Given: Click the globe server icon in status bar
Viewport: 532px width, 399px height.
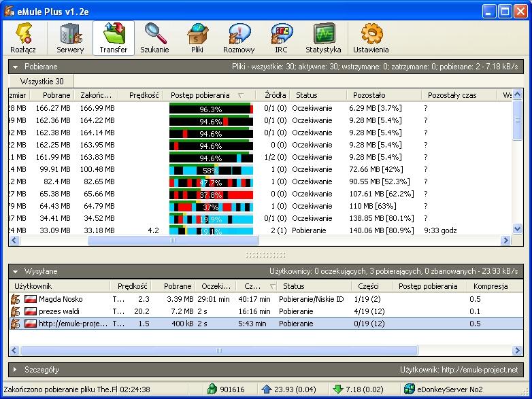Looking at the screenshot, I should [410, 389].
